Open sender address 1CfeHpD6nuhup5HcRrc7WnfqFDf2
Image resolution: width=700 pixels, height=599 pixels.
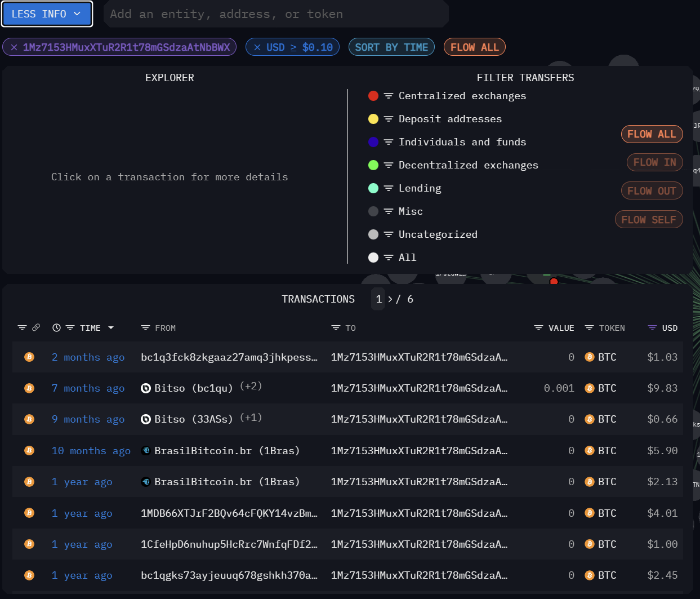coord(229,544)
